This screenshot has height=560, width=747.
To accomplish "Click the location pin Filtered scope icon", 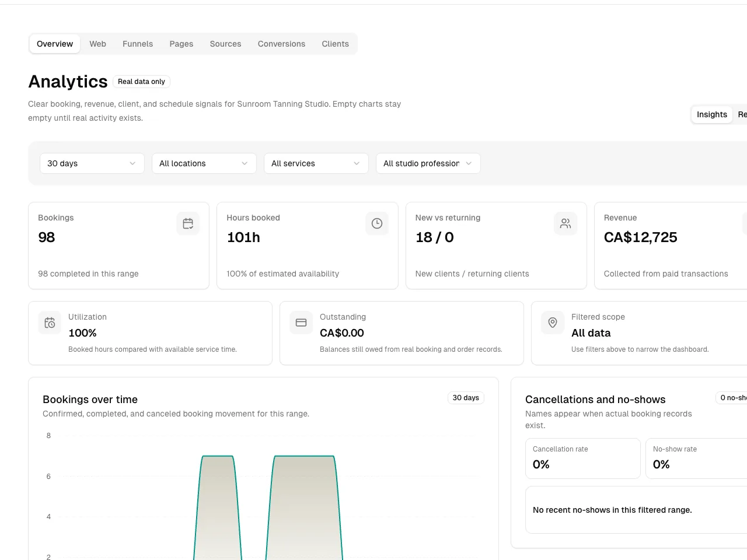I will [x=553, y=323].
